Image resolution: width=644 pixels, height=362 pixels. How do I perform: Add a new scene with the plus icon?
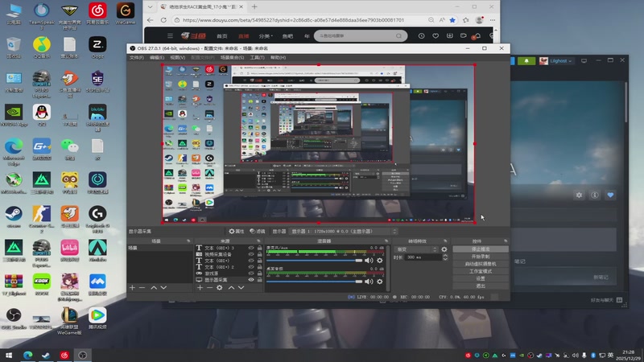pos(132,288)
